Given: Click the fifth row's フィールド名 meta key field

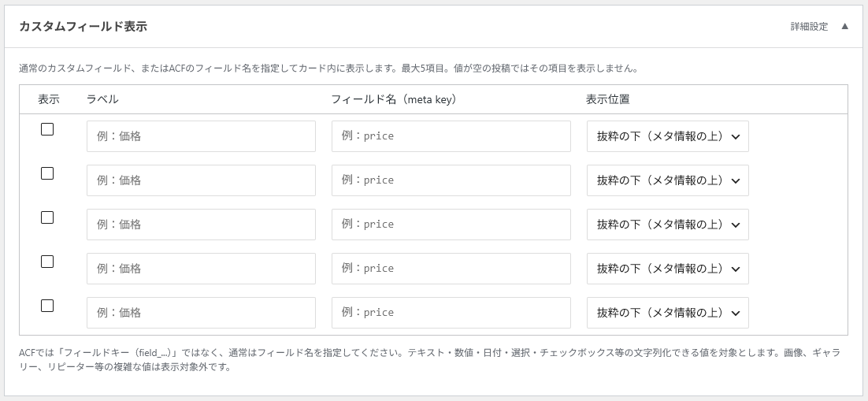Looking at the screenshot, I should pos(451,313).
